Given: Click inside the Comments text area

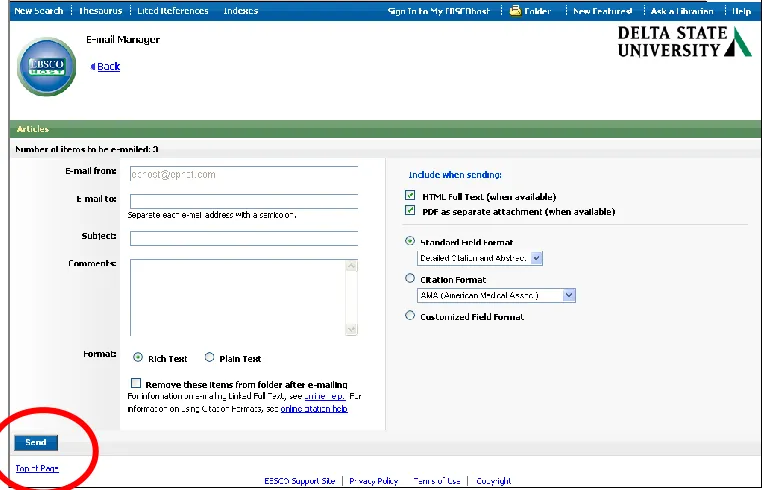Looking at the screenshot, I should click(238, 297).
